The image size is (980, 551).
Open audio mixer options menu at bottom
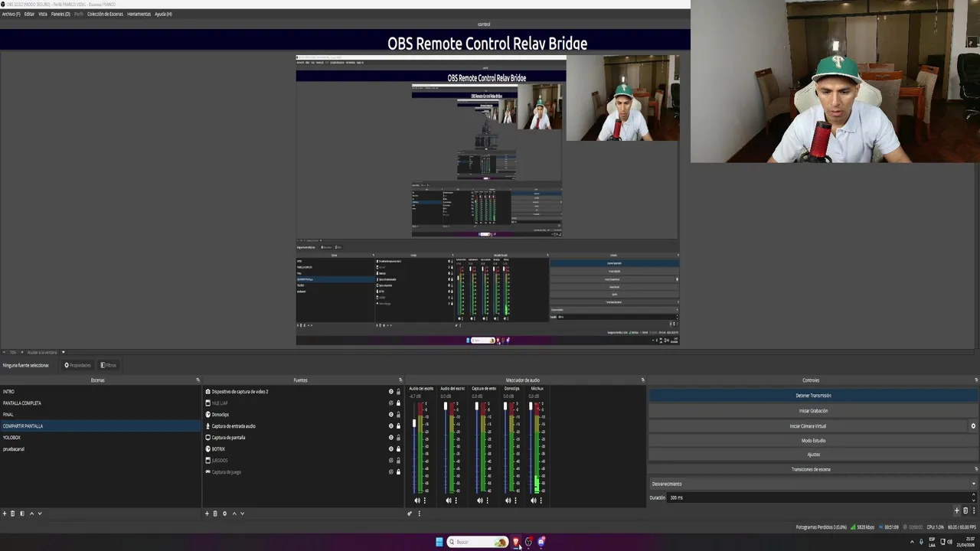(x=419, y=514)
